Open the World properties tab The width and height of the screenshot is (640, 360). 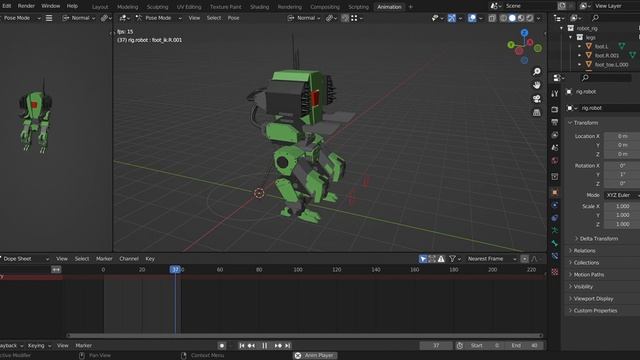pos(555,160)
